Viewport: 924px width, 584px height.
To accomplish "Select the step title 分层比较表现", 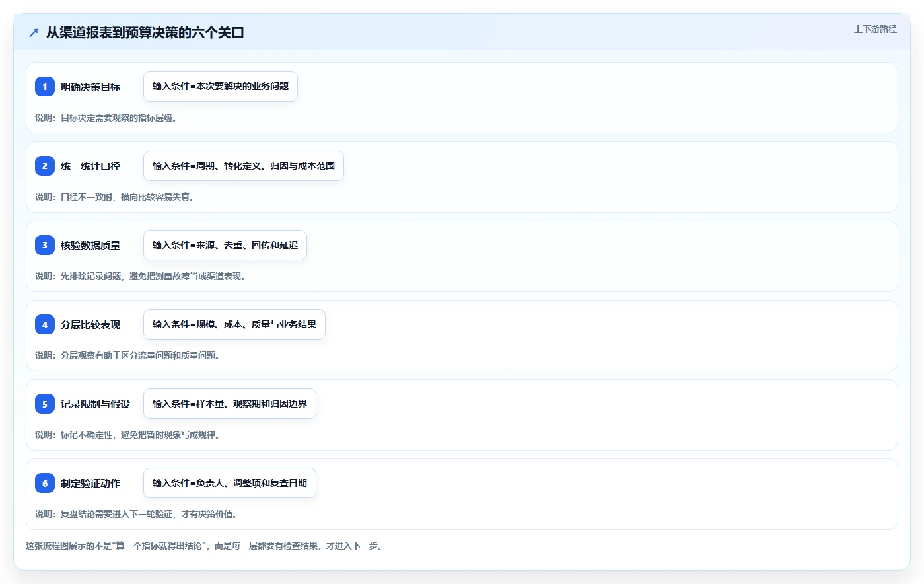I will click(90, 324).
